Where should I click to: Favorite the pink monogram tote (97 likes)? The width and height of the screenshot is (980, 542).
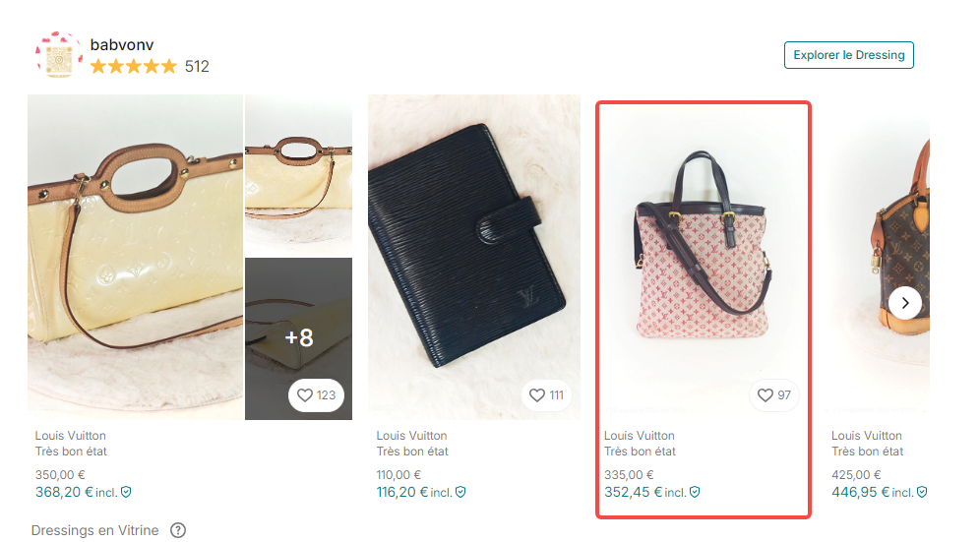click(x=774, y=395)
